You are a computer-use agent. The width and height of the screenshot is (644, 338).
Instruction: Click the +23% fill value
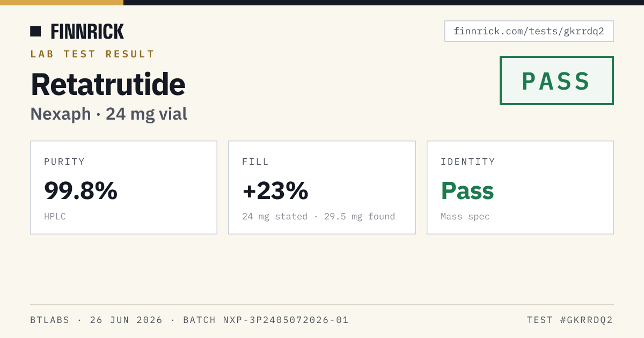275,190
